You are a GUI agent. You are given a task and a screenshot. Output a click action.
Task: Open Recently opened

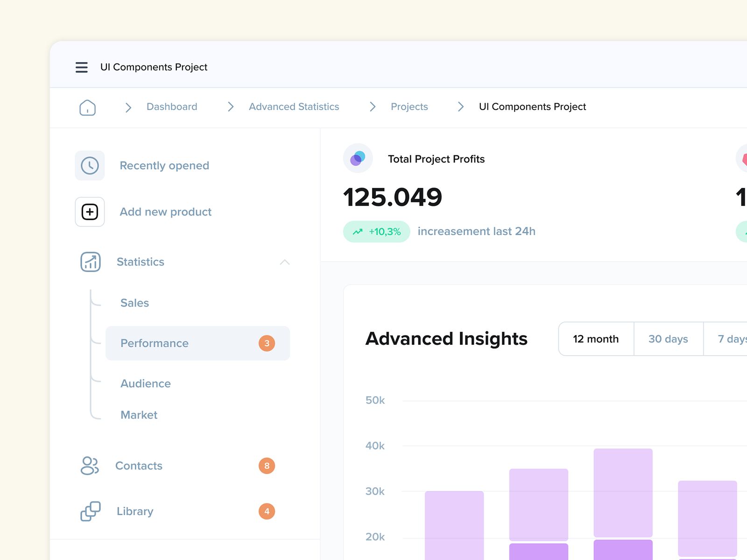164,166
